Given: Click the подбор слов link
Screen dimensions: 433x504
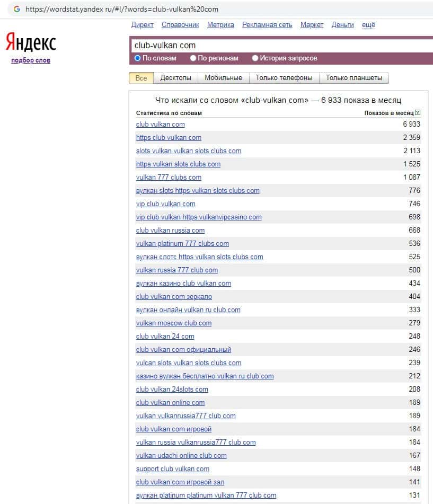Looking at the screenshot, I should (31, 60).
